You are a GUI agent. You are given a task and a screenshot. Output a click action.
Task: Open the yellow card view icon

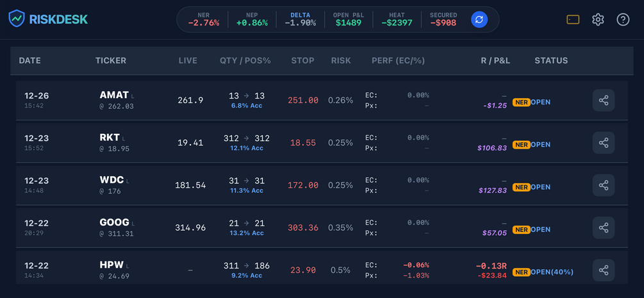click(573, 19)
